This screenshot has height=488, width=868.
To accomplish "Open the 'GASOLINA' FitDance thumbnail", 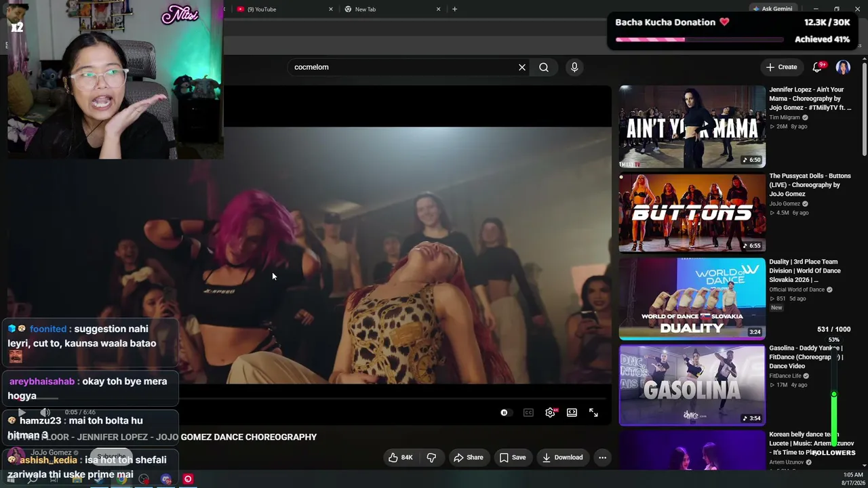I will (x=692, y=385).
